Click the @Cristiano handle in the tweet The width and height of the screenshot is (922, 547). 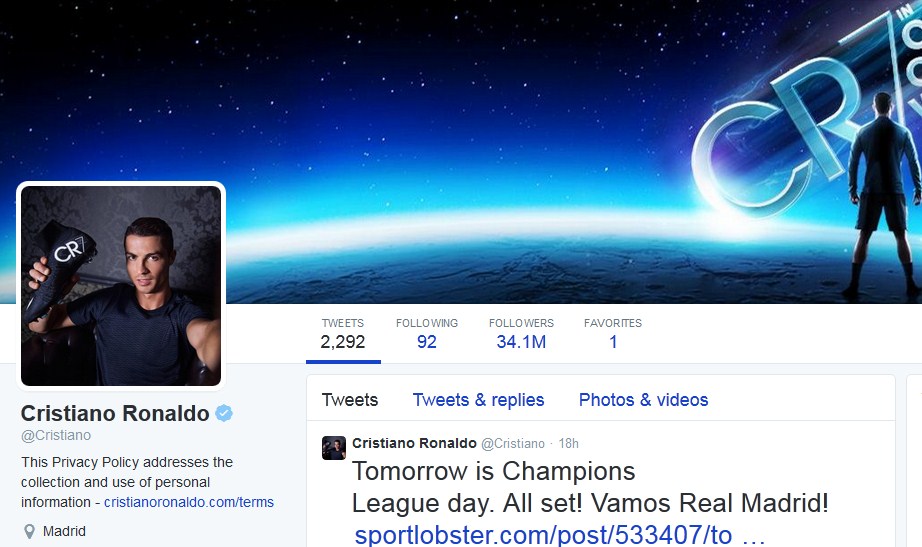pos(513,443)
